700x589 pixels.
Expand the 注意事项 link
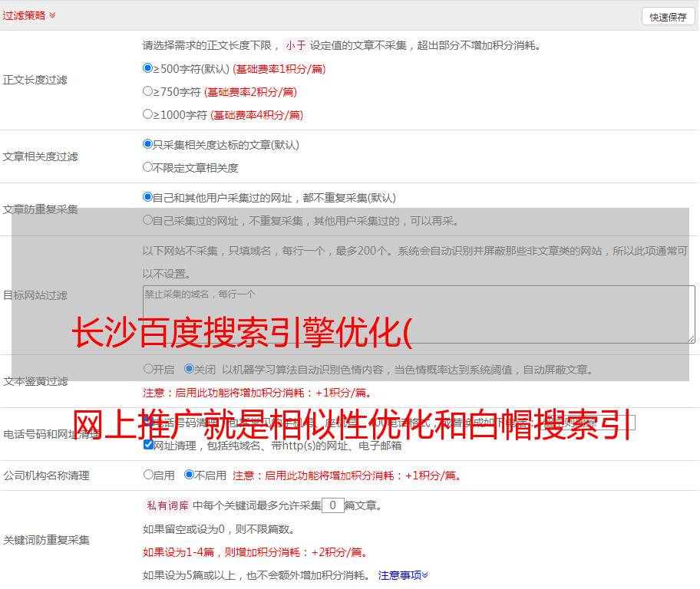(x=403, y=575)
